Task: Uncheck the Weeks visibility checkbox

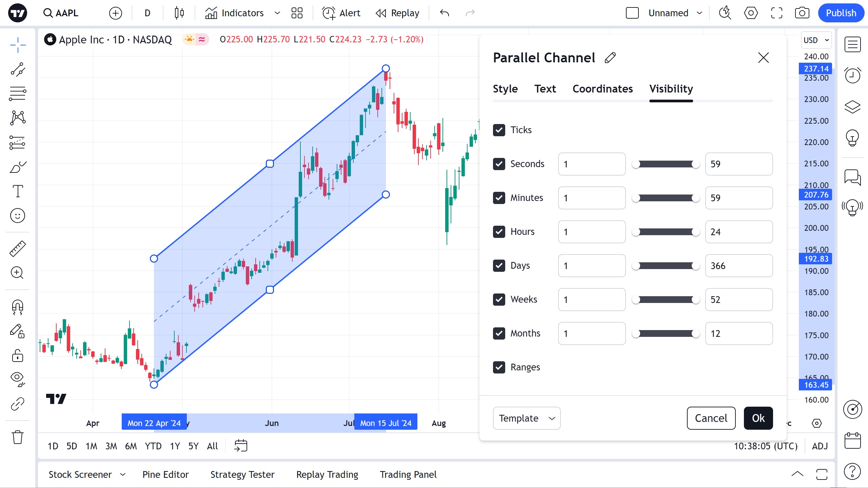Action: click(x=499, y=299)
